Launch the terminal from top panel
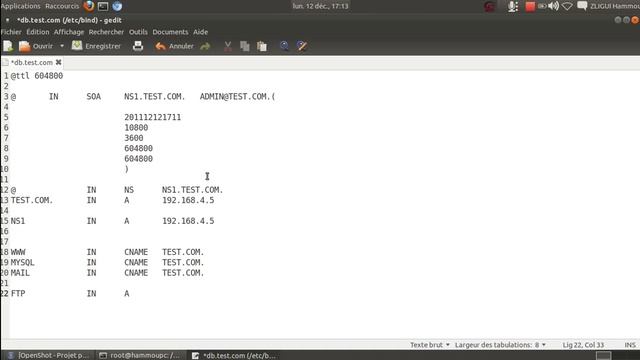 pos(103,6)
